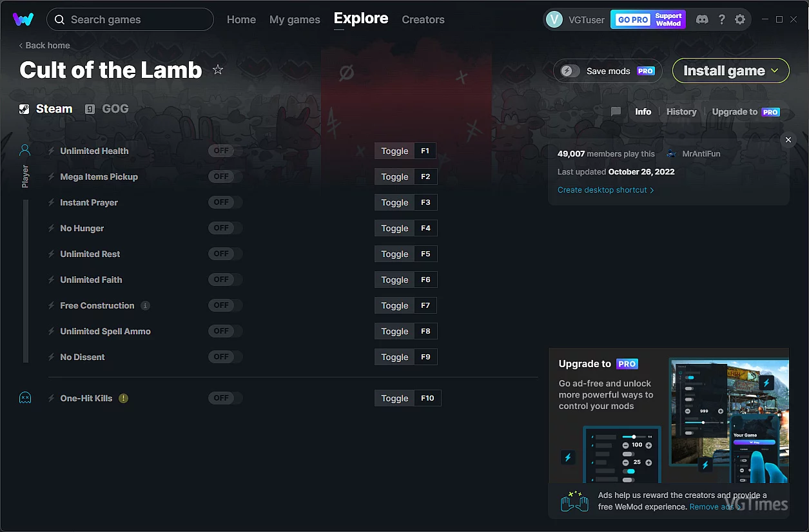Toggle Unlimited Health switch on
The height and width of the screenshot is (532, 809).
click(225, 151)
